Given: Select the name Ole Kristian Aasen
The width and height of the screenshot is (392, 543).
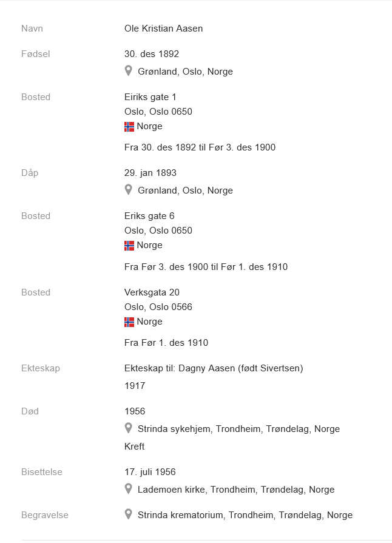Looking at the screenshot, I should [163, 29].
